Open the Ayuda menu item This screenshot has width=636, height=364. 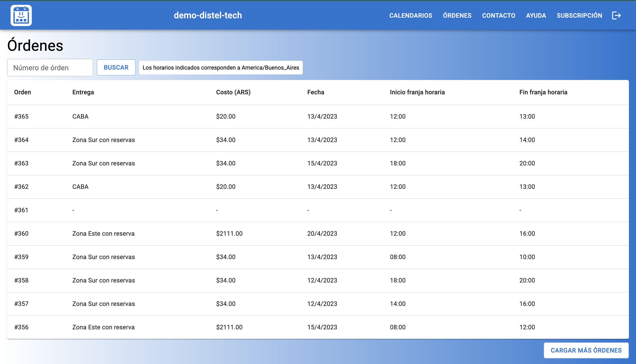point(536,15)
